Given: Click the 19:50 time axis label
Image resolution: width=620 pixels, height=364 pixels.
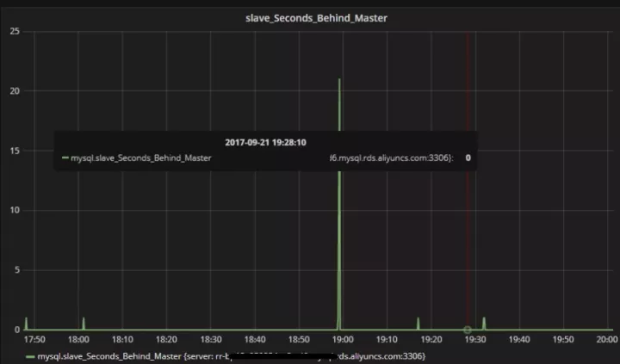Looking at the screenshot, I should coord(563,340).
